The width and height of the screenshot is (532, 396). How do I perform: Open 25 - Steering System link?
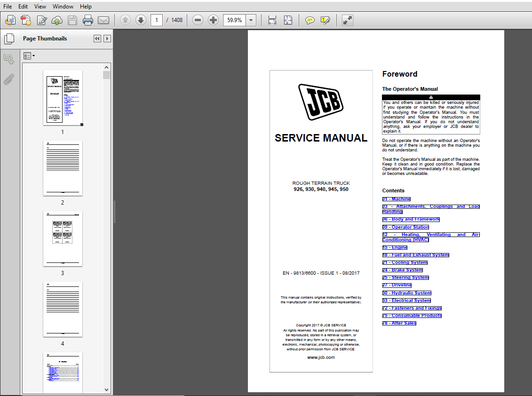[x=405, y=277]
